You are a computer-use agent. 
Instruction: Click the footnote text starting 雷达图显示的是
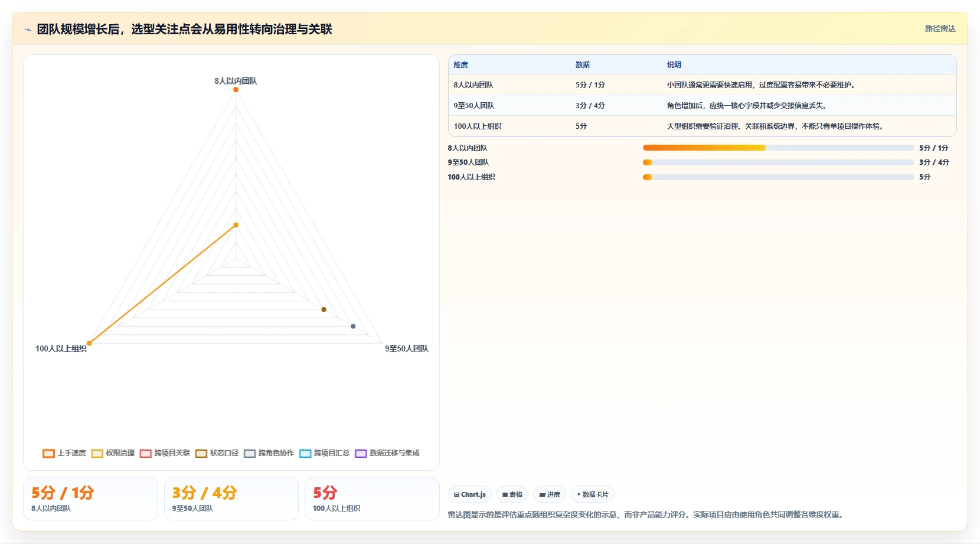(x=646, y=515)
